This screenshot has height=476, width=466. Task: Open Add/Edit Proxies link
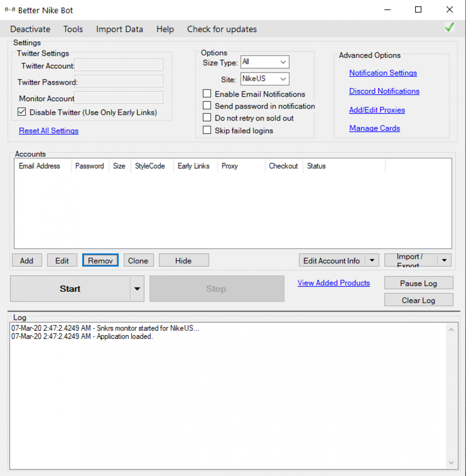coord(377,110)
